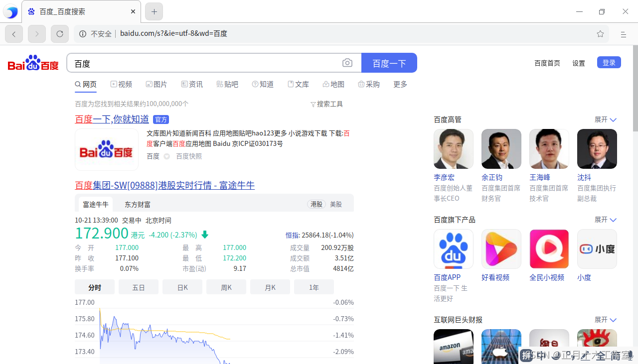Select the 东方财富 source tab
The width and height of the screenshot is (638, 364).
point(138,204)
